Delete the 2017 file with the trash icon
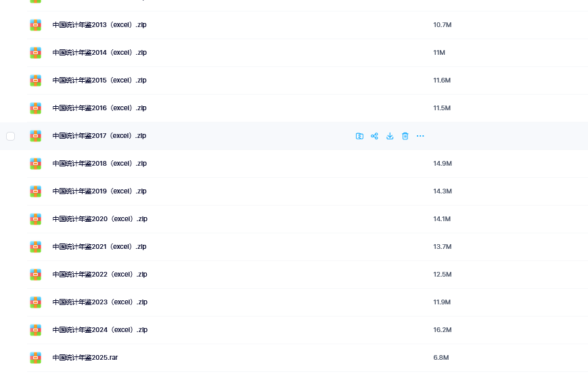Image resolution: width=588 pixels, height=374 pixels. click(x=405, y=136)
